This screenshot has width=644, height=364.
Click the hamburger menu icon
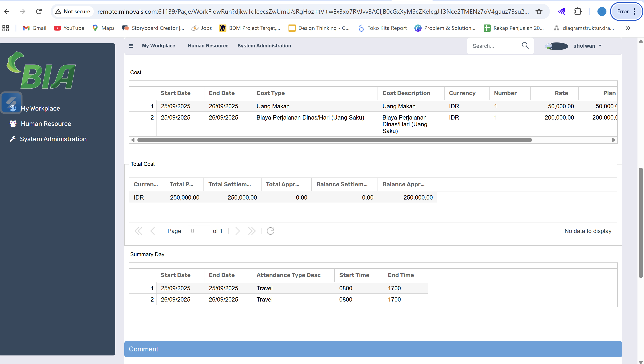131,46
